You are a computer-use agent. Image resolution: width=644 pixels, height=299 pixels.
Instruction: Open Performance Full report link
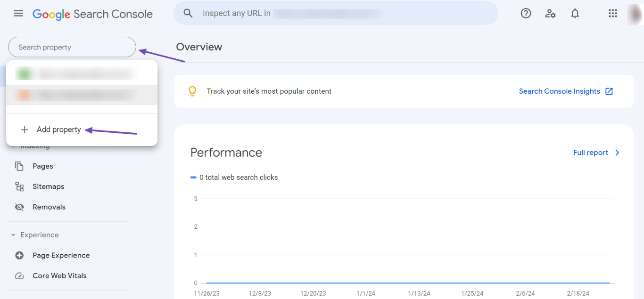click(591, 153)
